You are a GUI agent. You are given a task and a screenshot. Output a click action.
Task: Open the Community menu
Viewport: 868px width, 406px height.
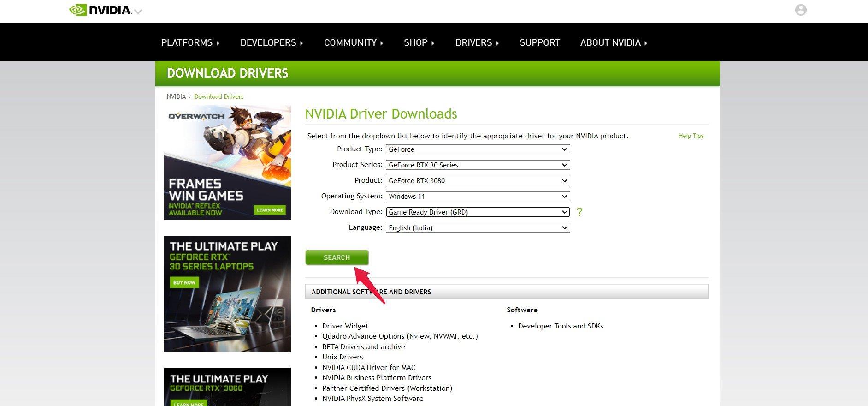click(x=354, y=42)
